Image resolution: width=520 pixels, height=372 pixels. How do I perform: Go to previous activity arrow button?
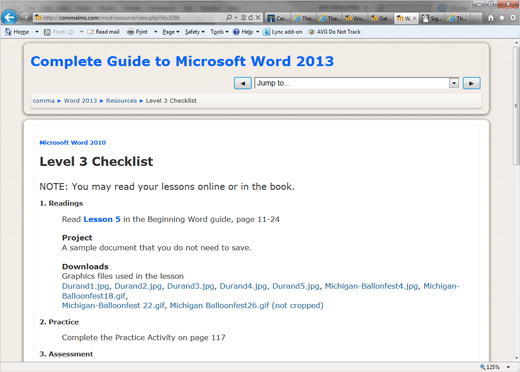click(243, 83)
